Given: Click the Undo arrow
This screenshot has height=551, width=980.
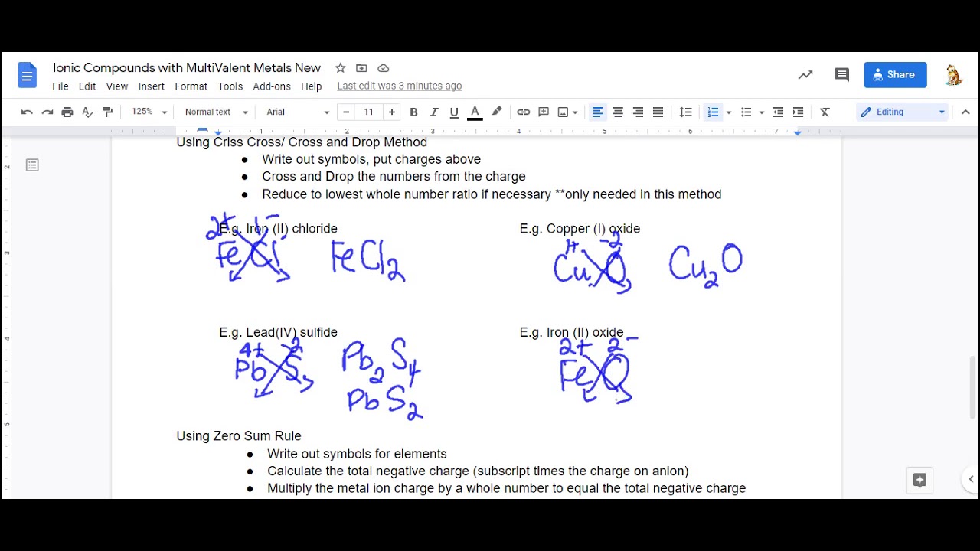Looking at the screenshot, I should [27, 112].
